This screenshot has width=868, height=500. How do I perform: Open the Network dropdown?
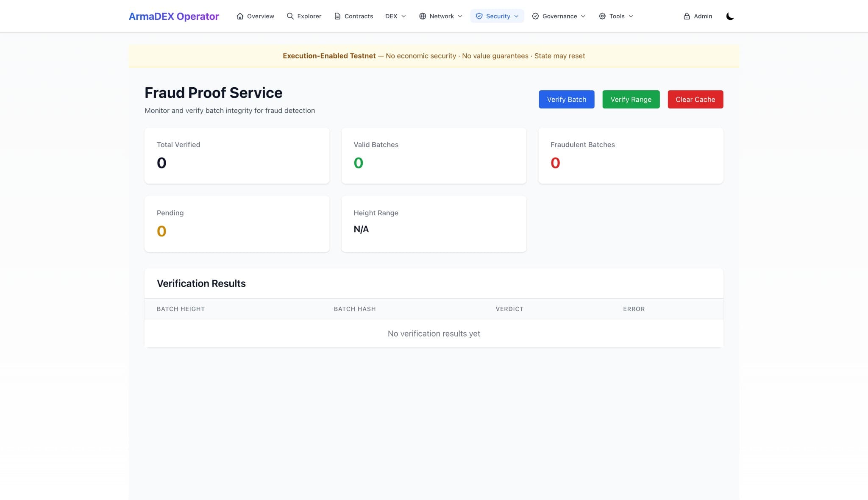441,16
